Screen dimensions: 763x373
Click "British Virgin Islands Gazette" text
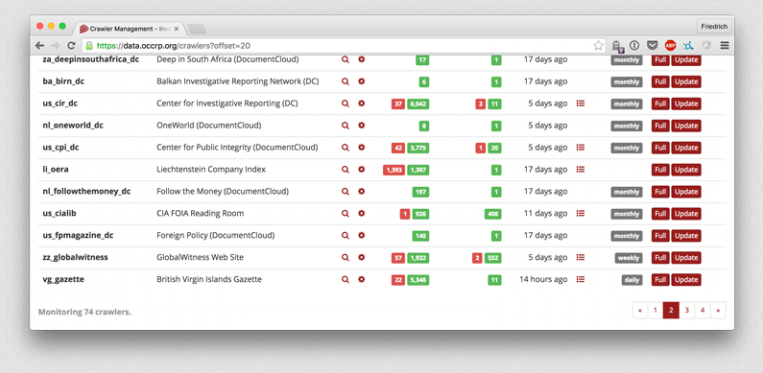tap(209, 279)
